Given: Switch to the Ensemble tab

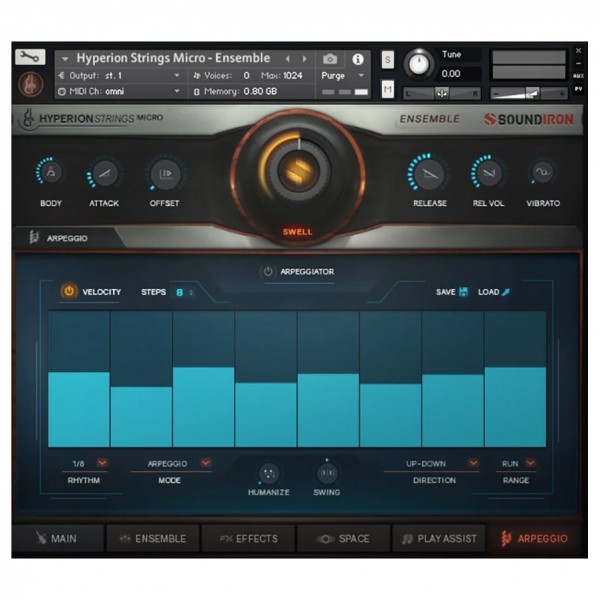Looking at the screenshot, I should click(153, 539).
